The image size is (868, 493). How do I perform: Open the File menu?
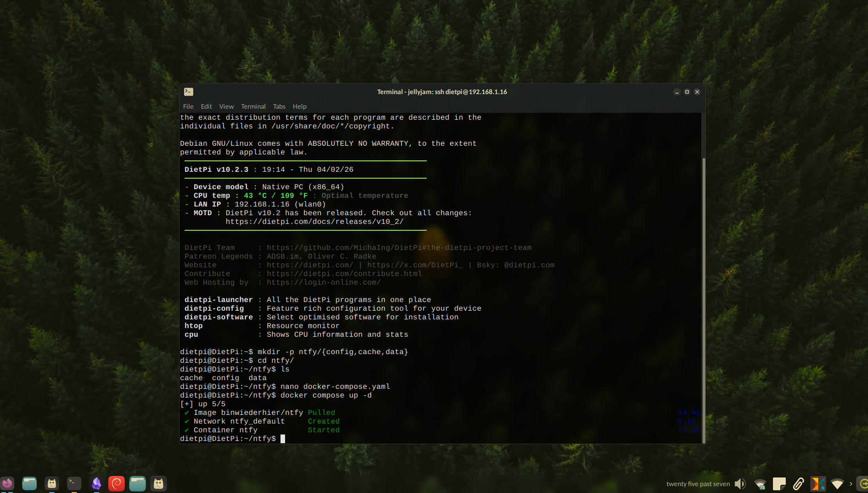[188, 106]
